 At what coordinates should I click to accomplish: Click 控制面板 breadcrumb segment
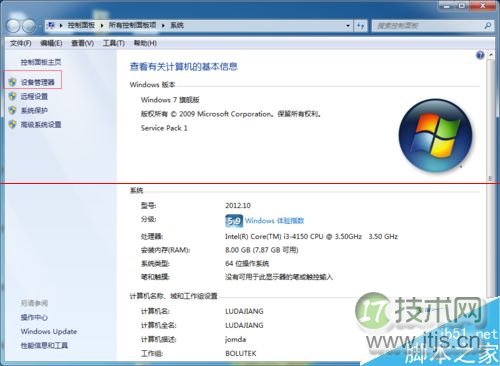pyautogui.click(x=81, y=25)
